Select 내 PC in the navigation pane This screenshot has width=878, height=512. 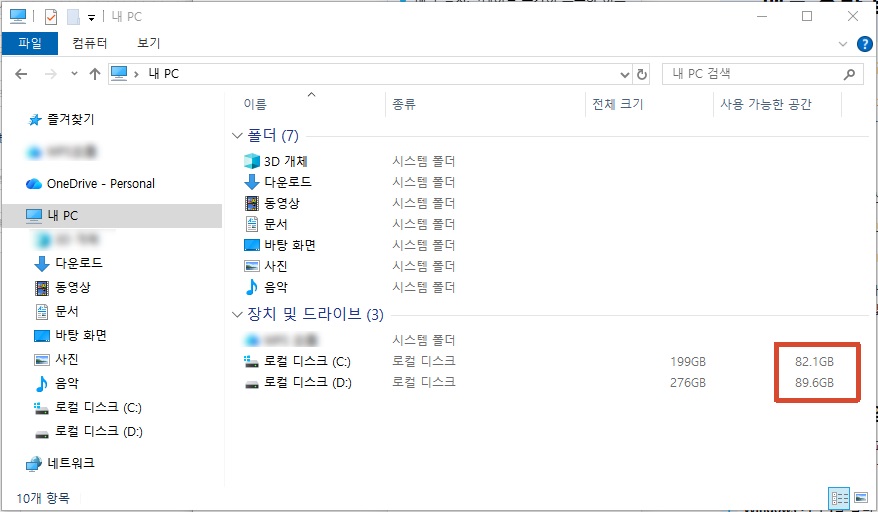click(x=112, y=216)
